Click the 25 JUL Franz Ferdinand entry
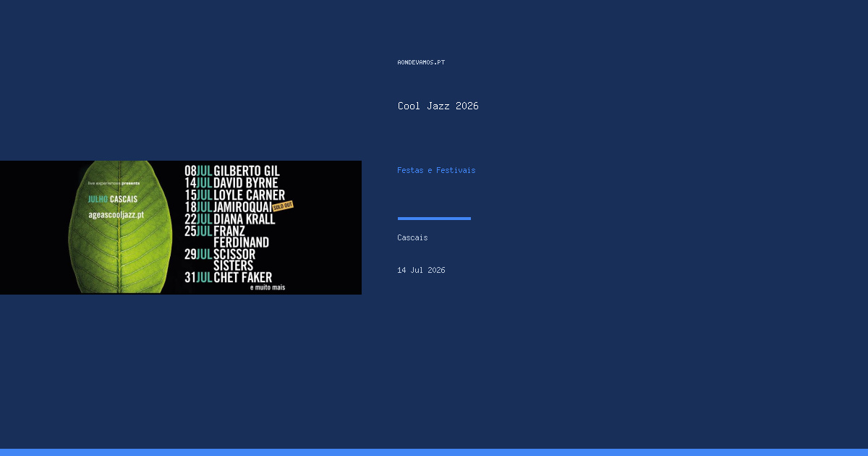Viewport: 868px width, 456px height. coord(227,236)
